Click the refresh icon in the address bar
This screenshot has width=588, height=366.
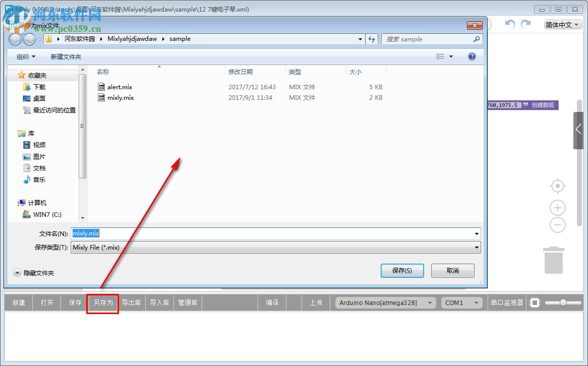[372, 39]
